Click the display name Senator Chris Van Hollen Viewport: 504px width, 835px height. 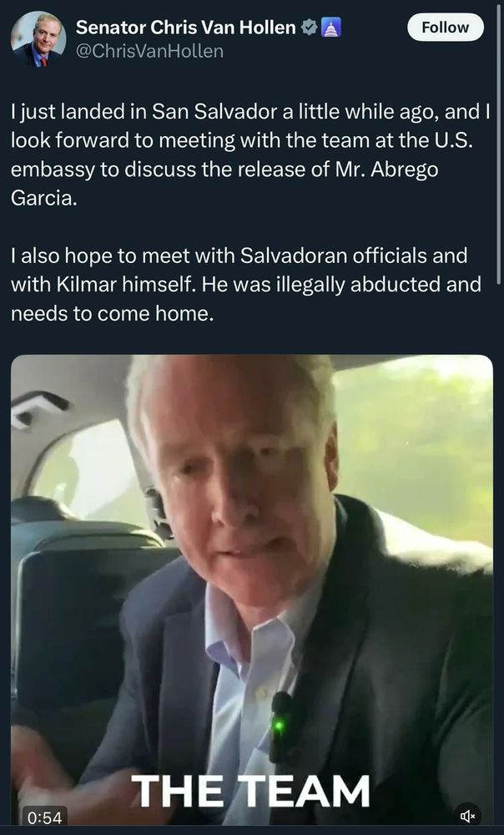[x=186, y=28]
